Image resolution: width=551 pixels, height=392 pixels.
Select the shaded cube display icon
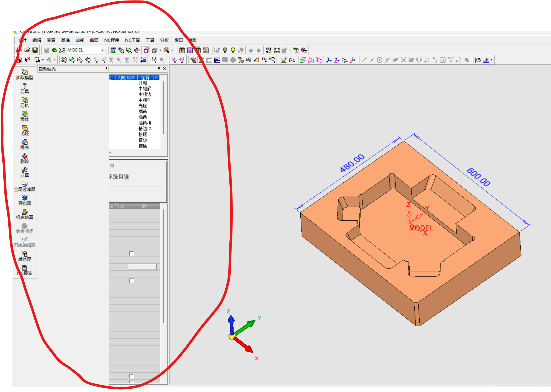pyautogui.click(x=155, y=50)
